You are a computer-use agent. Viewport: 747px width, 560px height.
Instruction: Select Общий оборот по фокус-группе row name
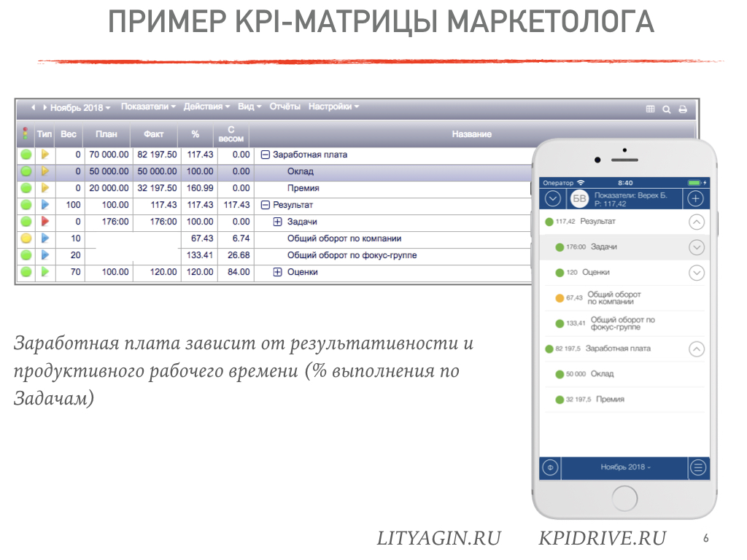click(352, 255)
